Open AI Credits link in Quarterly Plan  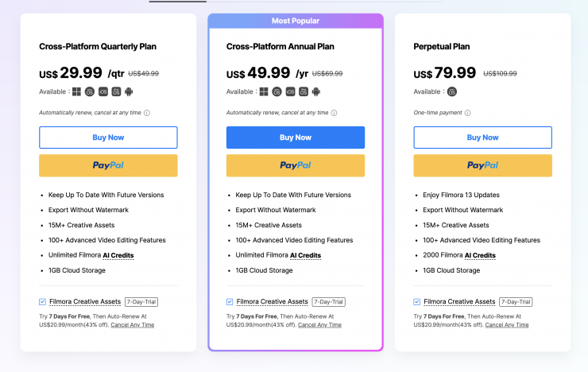tap(118, 256)
